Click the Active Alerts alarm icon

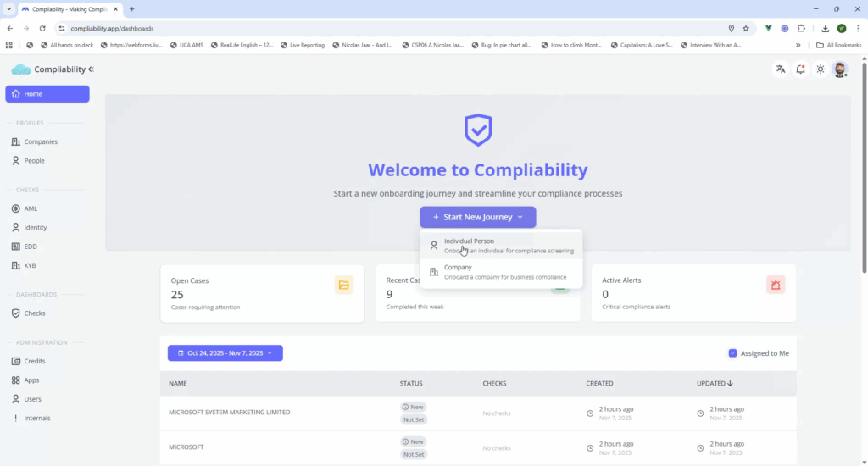775,285
